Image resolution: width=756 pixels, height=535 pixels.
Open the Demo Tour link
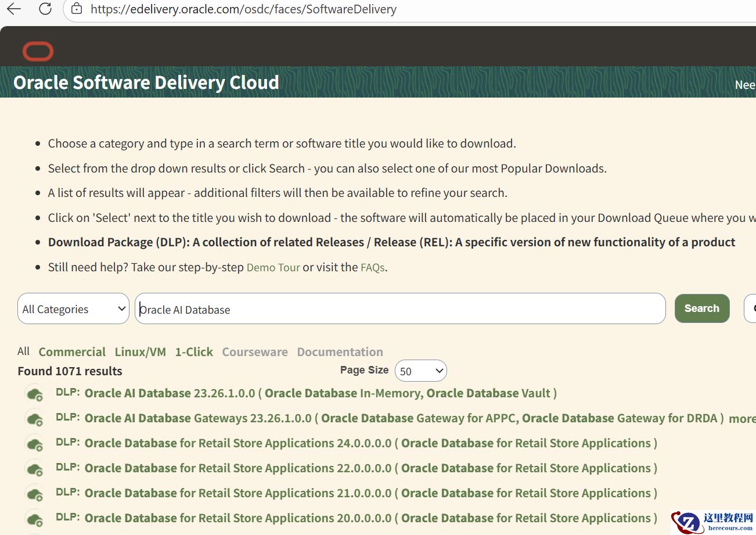(273, 267)
